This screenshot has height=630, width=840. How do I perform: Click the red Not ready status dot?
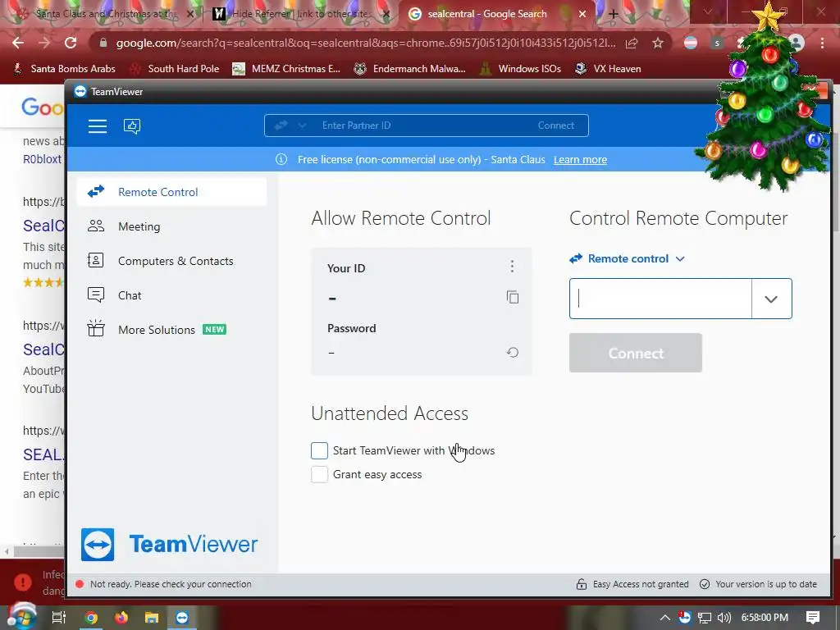click(x=80, y=584)
